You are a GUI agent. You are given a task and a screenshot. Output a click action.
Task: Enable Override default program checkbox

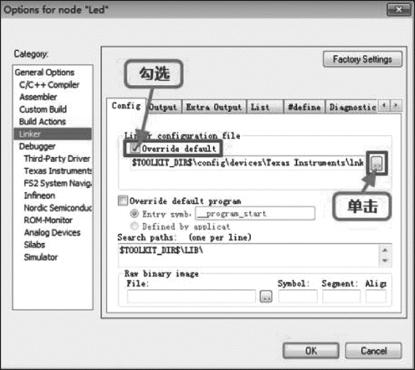(x=123, y=201)
